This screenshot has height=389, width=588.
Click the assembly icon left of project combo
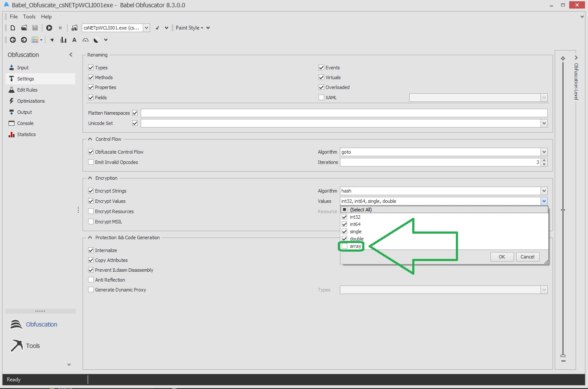(74, 28)
